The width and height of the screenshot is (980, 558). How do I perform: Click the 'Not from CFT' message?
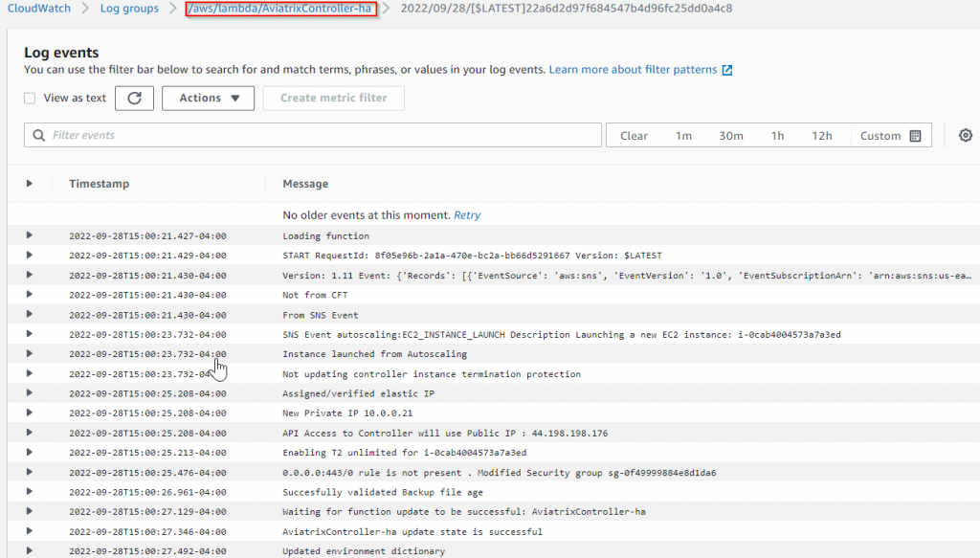(315, 295)
